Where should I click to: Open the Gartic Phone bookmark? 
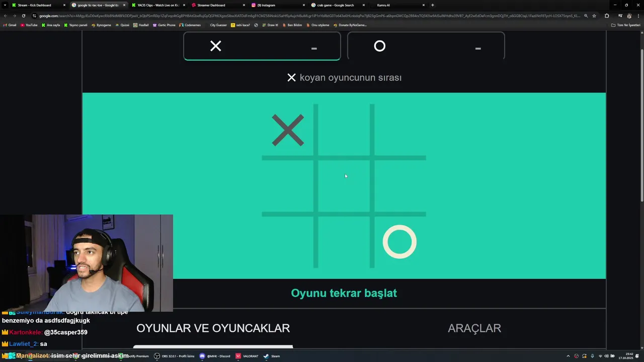(164, 25)
